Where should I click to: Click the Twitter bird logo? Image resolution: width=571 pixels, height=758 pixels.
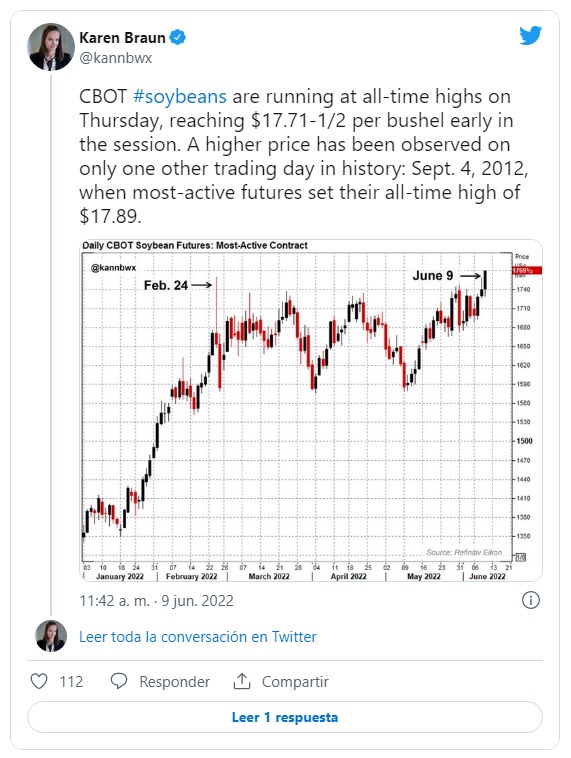tap(530, 36)
